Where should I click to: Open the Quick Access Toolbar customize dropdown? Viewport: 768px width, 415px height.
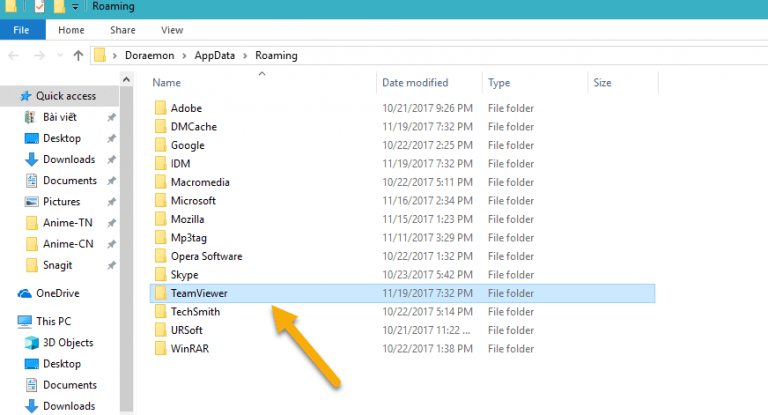click(74, 8)
